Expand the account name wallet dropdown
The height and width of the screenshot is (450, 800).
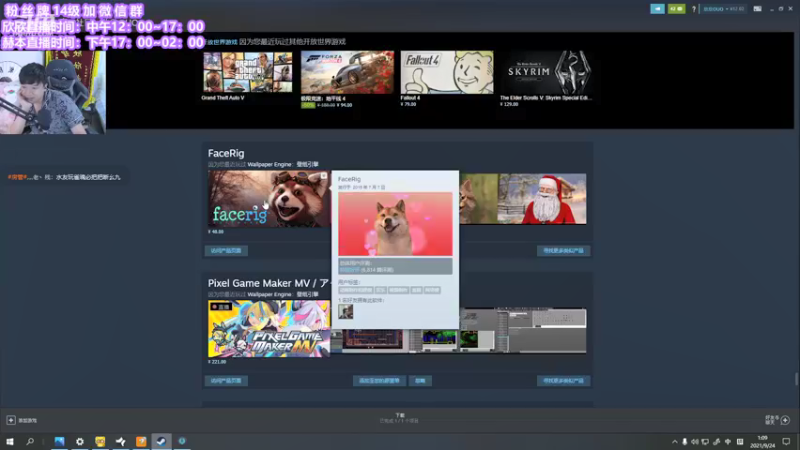pos(723,9)
